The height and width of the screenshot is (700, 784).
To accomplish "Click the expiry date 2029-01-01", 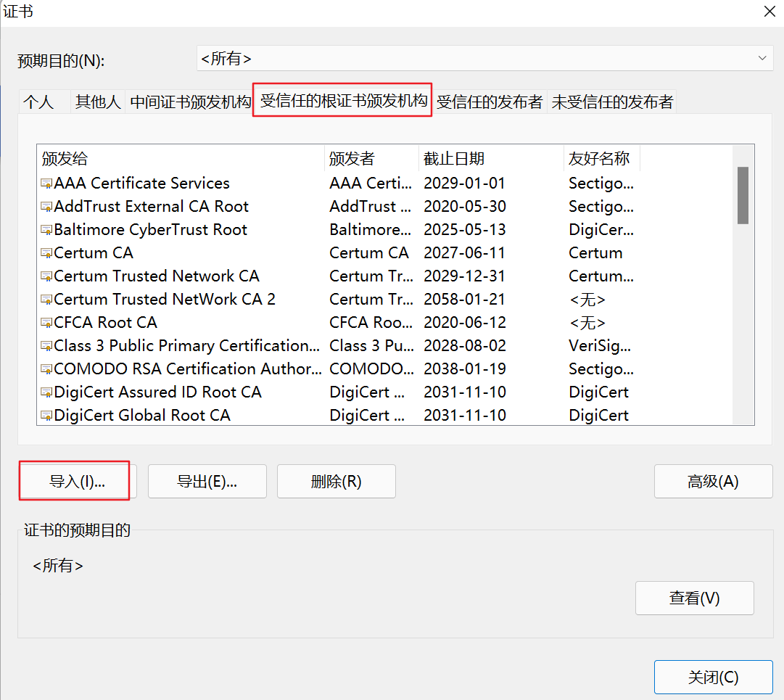I will 464,184.
